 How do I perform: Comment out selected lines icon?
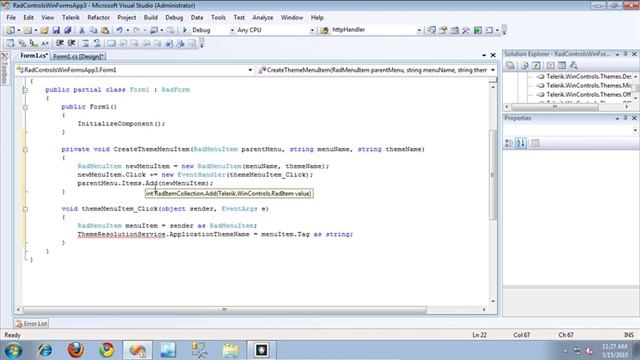click(x=85, y=43)
